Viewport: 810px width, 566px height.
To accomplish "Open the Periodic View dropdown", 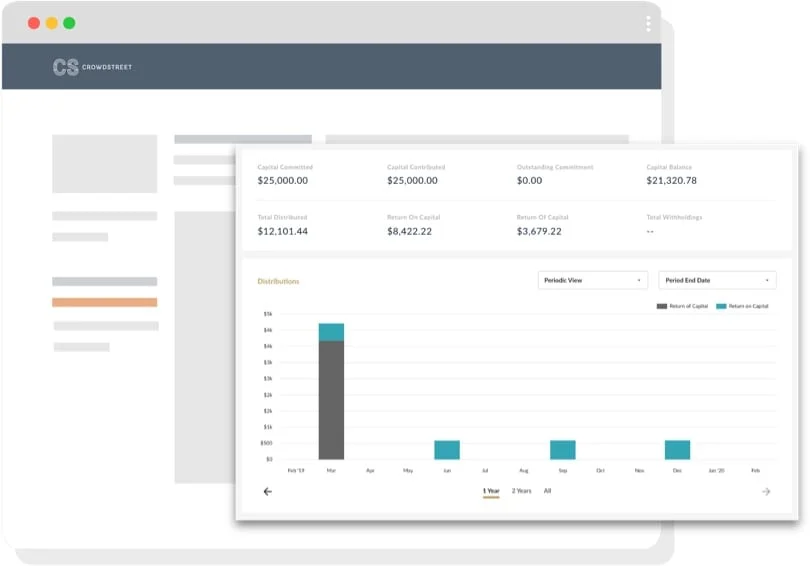I will tap(592, 280).
